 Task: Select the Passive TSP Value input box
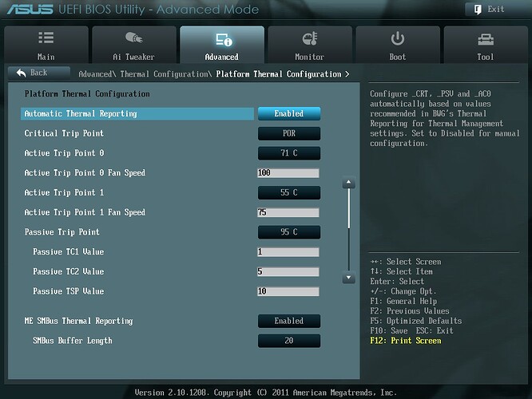(x=288, y=291)
